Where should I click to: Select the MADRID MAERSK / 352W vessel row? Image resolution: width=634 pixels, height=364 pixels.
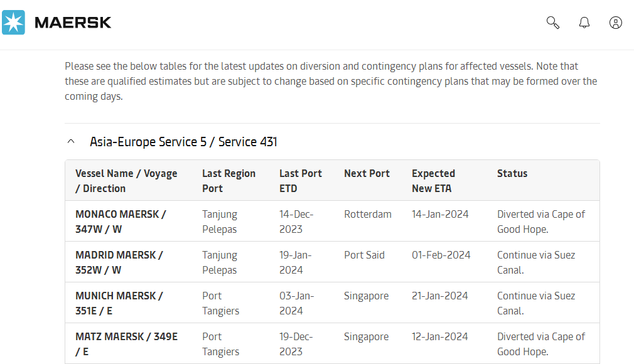[119, 262]
